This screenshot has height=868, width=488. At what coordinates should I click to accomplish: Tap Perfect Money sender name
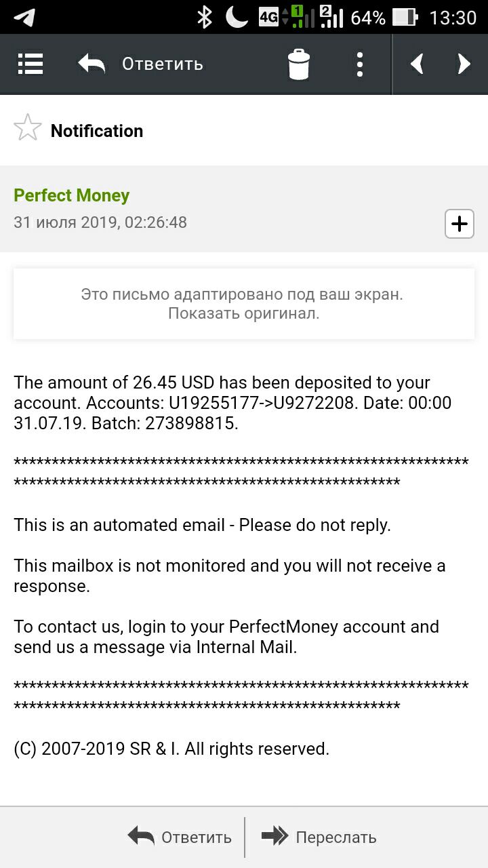click(x=71, y=195)
